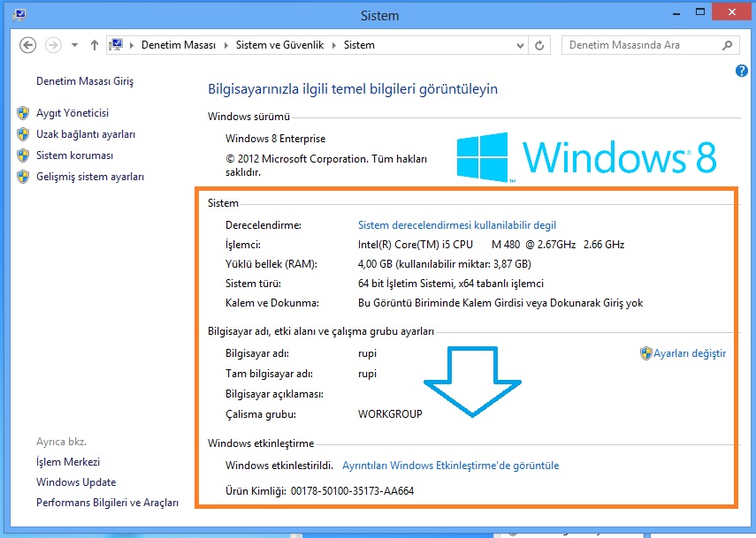Click the shield icon beside Aygıt Yöneticisi

tap(23, 113)
